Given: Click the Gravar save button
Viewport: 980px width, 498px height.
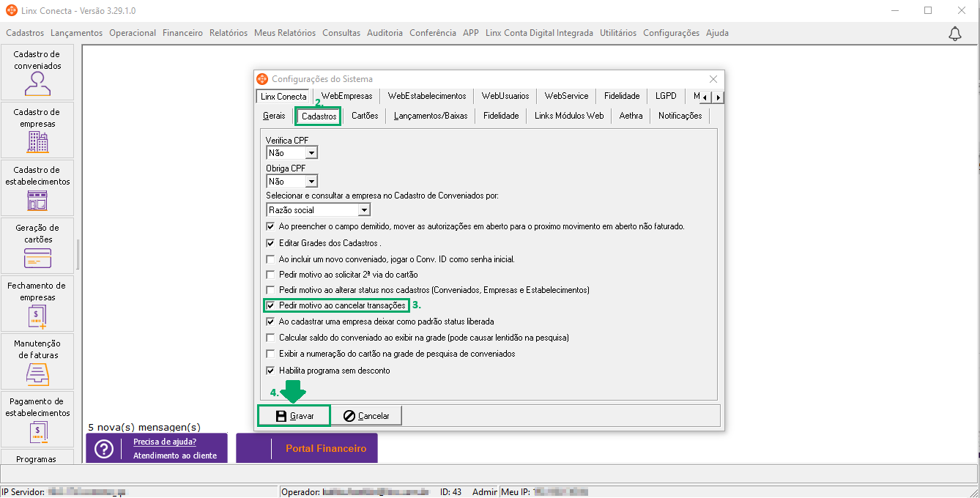Looking at the screenshot, I should tap(294, 415).
